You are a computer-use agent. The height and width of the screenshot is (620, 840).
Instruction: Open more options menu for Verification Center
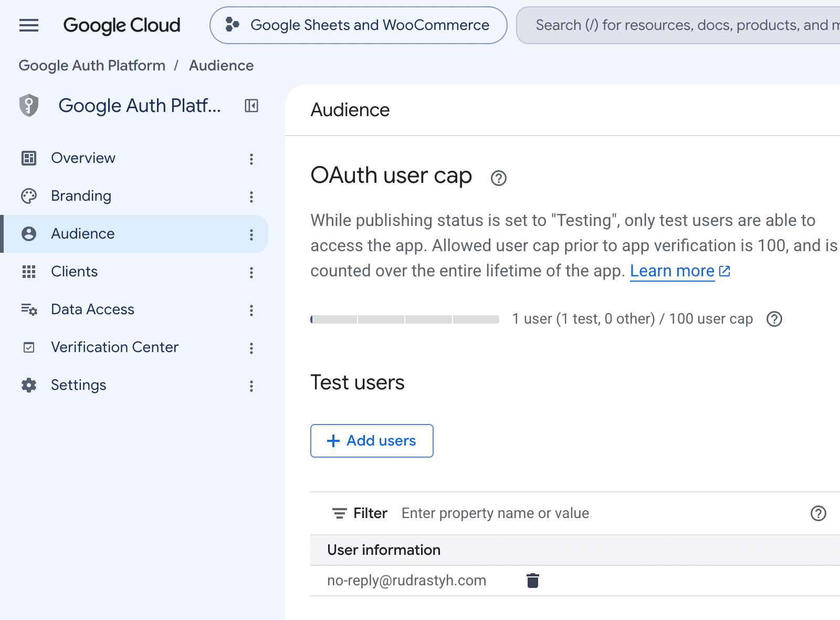[251, 348]
